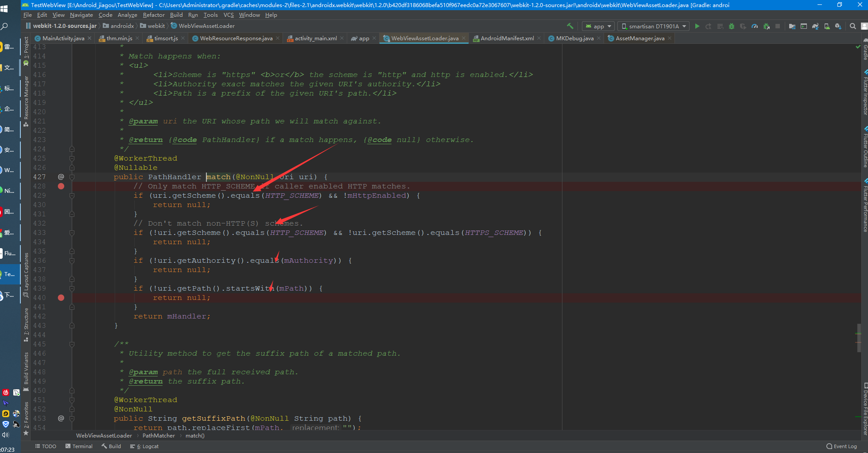
Task: Open the Build tool window
Action: (x=112, y=446)
